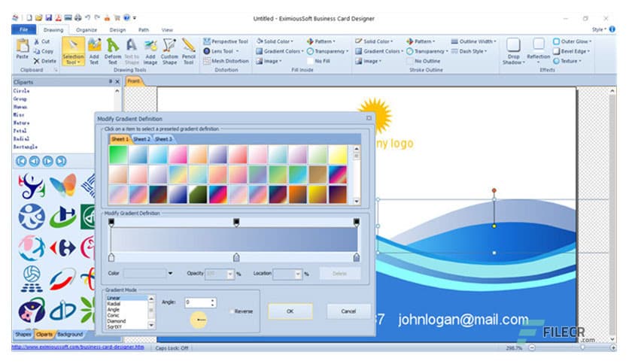Select the Pencil Tool
This screenshot has width=629, height=364.
[189, 51]
